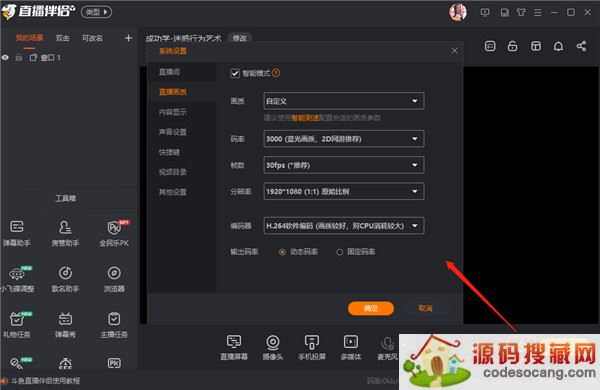This screenshot has height=390, width=600.
Task: Click the add scene plus icon
Action: tap(128, 38)
